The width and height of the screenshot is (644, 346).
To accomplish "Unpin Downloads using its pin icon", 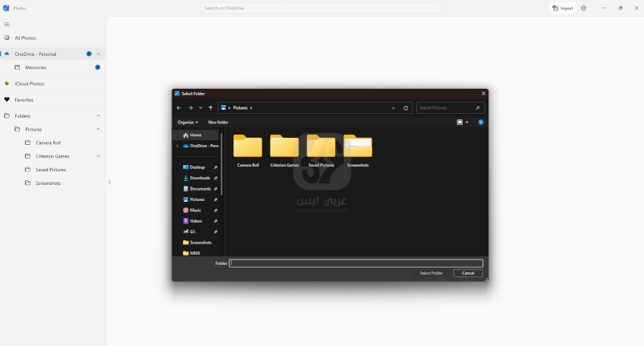I will tap(216, 178).
